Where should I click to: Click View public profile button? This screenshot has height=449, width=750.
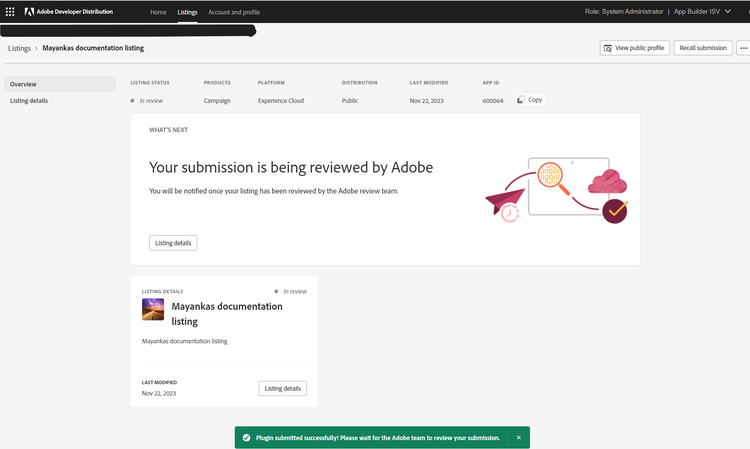coord(635,48)
